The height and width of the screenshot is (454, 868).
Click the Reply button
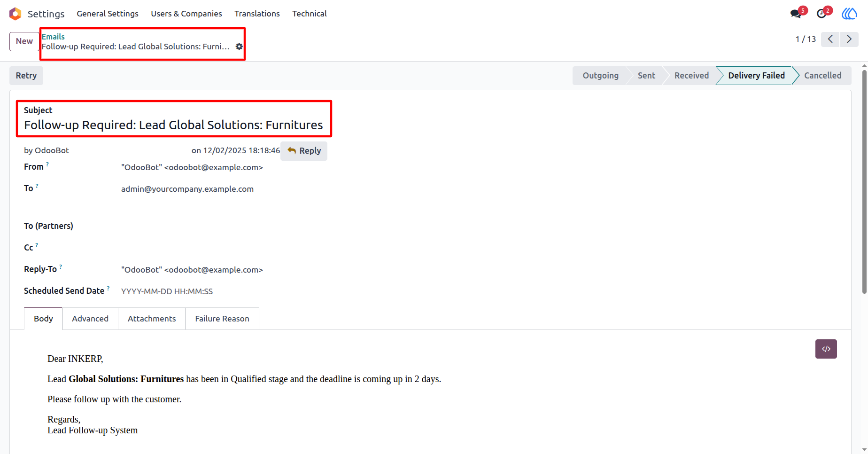(304, 151)
